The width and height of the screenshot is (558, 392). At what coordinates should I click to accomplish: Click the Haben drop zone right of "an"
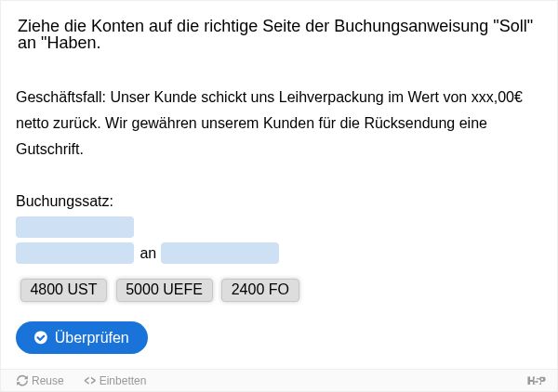pos(219,253)
